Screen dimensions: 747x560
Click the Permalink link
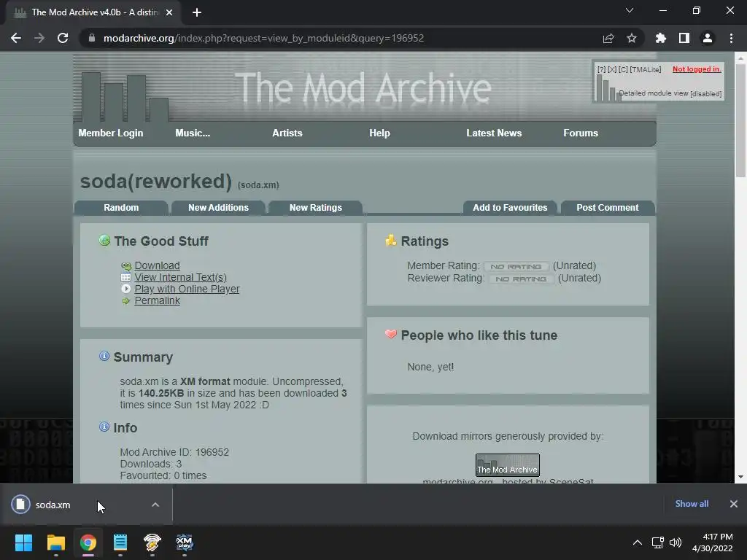pos(158,300)
